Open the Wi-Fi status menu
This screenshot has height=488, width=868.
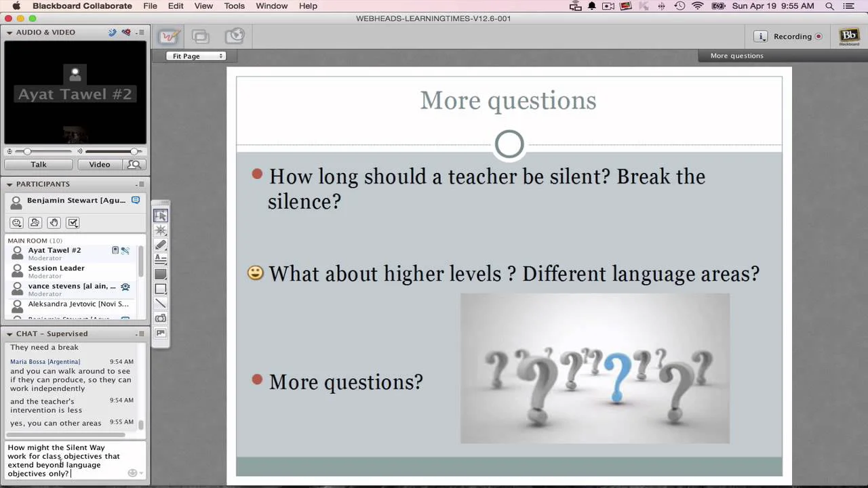pos(698,6)
